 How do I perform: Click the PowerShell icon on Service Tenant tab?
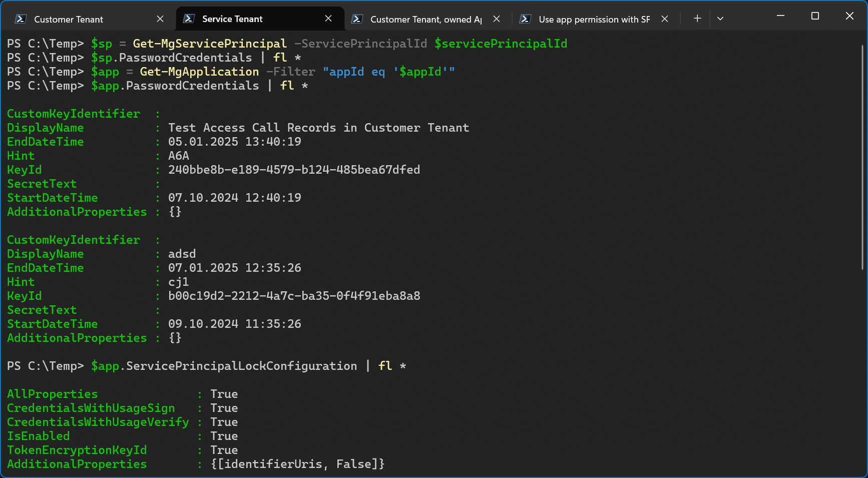point(188,19)
